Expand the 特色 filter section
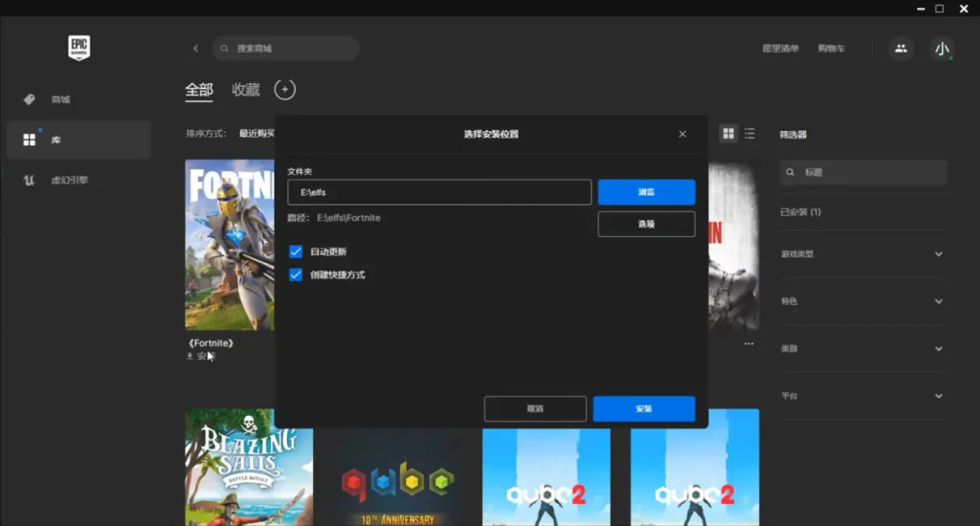This screenshot has height=526, width=980. click(862, 301)
